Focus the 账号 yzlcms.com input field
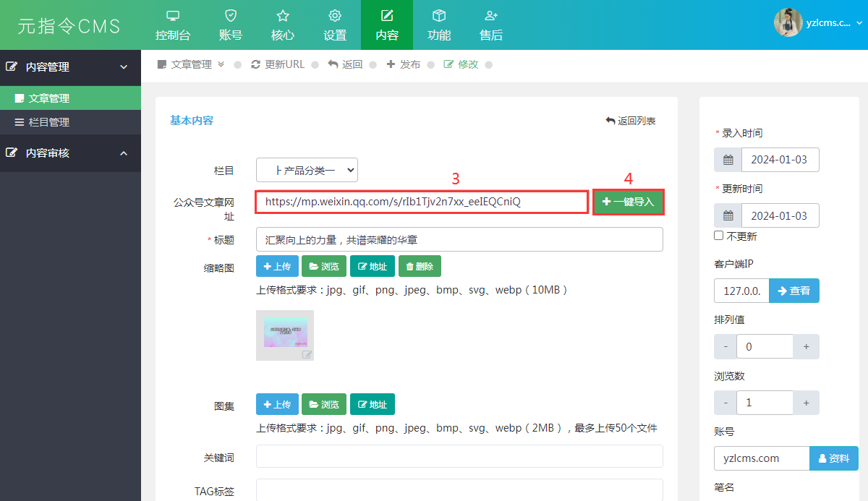Viewport: 868px width, 501px height. 762,458
